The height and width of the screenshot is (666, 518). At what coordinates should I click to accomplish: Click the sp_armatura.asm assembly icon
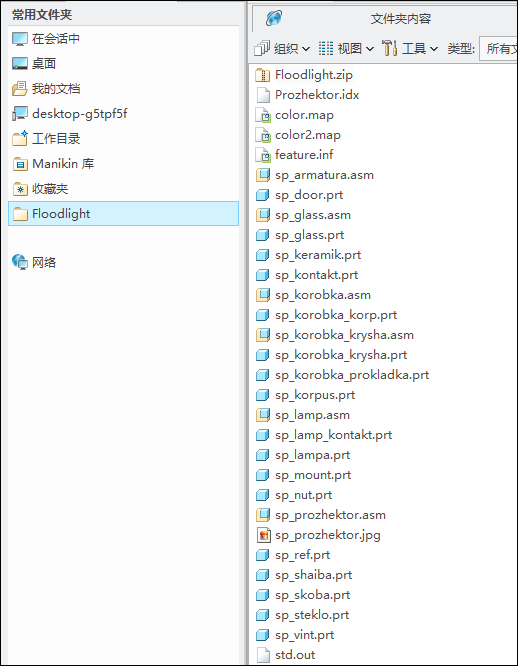pos(263,175)
